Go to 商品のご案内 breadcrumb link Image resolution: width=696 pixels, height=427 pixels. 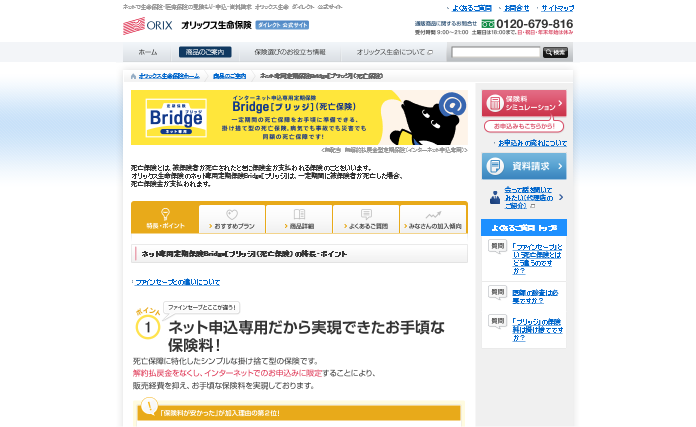(229, 76)
